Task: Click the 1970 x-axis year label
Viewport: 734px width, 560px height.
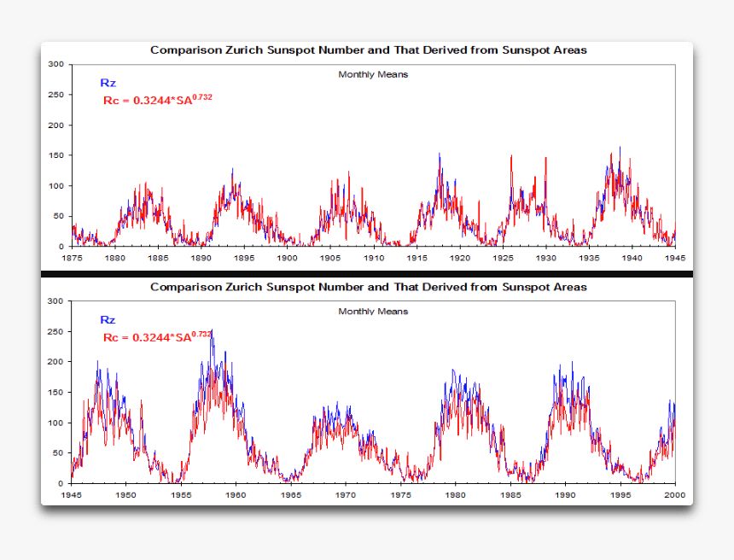Action: coord(346,495)
